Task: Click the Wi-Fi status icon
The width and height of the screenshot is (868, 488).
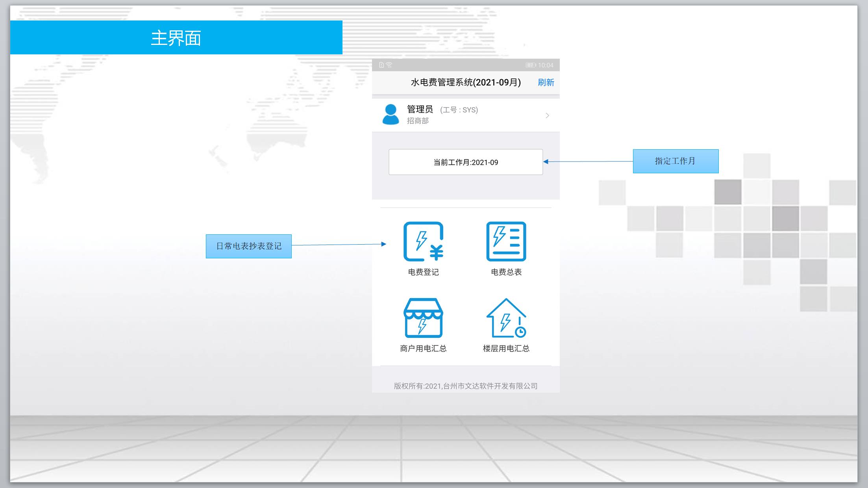Action: [x=389, y=65]
